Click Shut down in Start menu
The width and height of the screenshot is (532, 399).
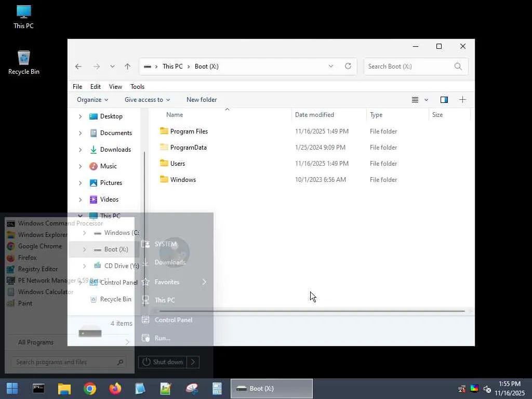click(163, 362)
